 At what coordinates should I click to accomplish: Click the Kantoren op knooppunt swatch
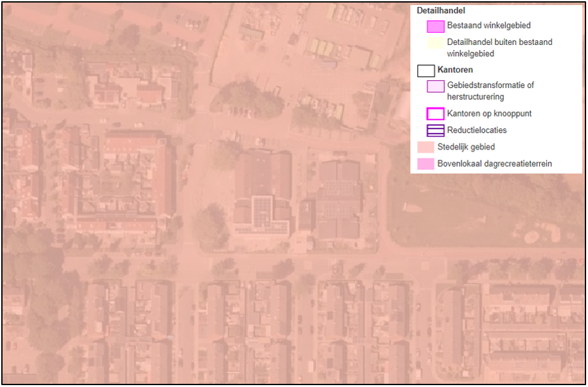coord(435,114)
